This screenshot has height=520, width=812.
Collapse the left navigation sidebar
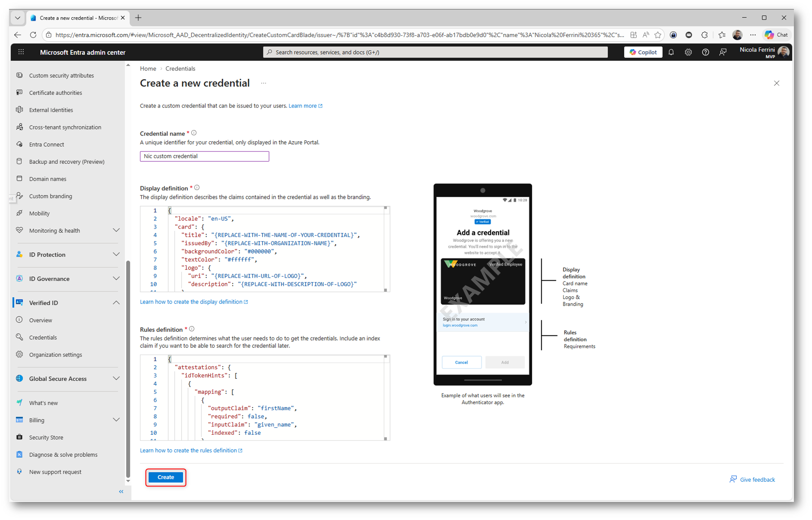pos(121,491)
